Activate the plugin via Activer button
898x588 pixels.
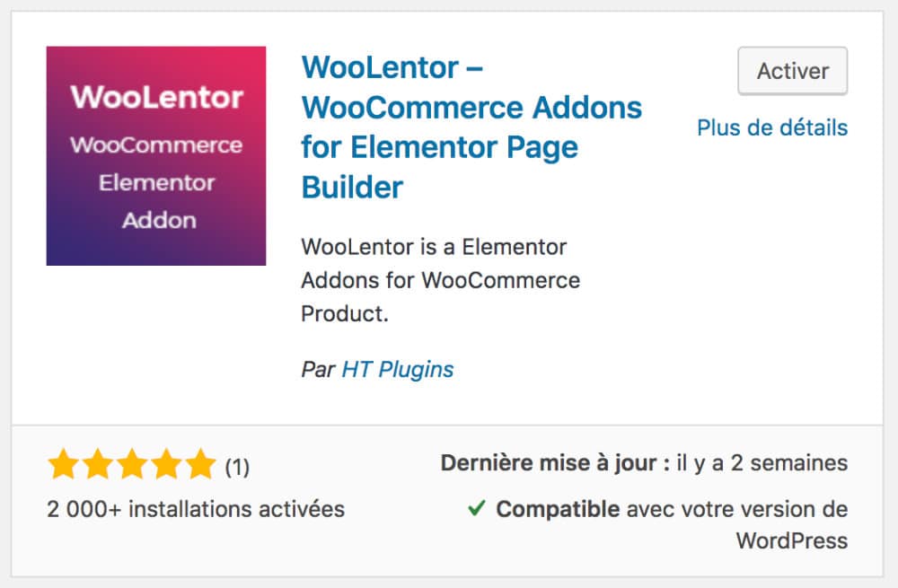click(792, 71)
